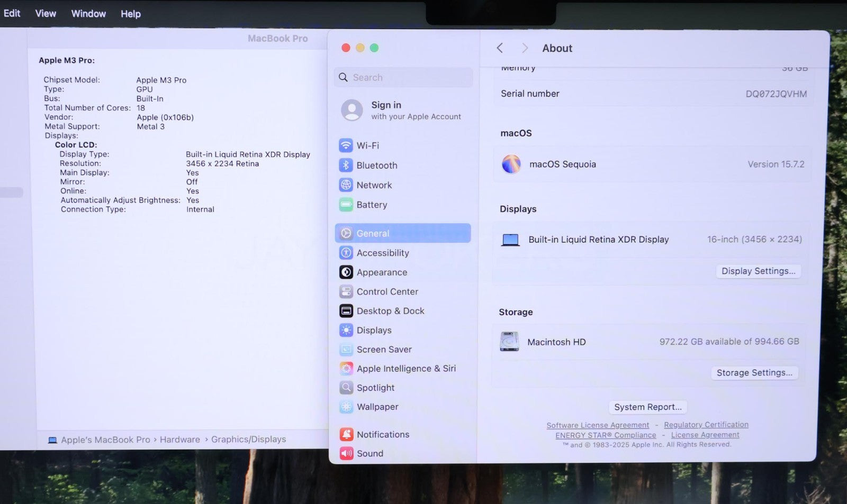
Task: Click Hardware in the path breadcrumb
Action: click(180, 439)
